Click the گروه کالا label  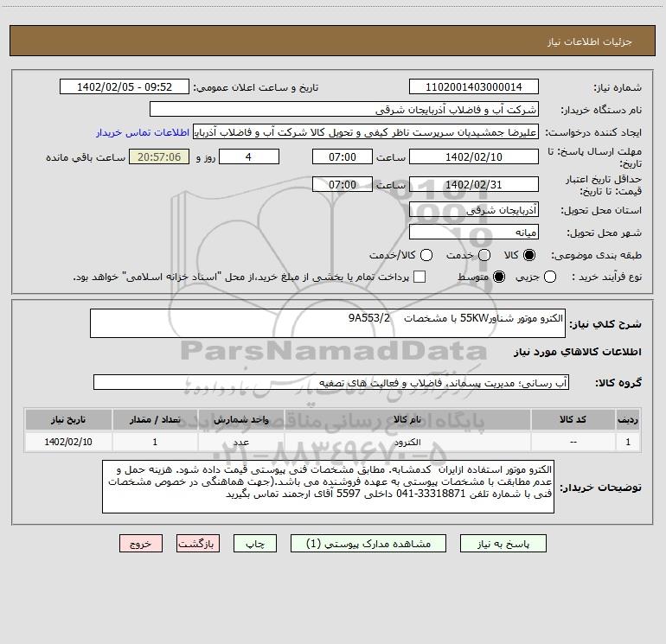618,382
